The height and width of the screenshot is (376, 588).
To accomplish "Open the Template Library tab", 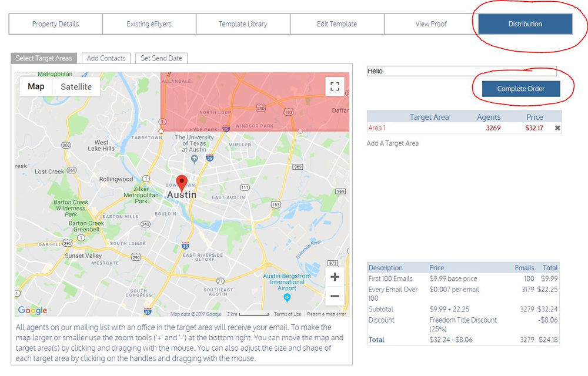I will 243,24.
